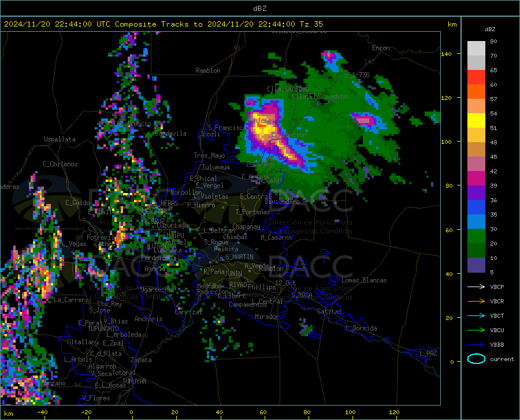Click the 'Ramblon' label near map top
This screenshot has height=420, width=520.
[x=208, y=70]
